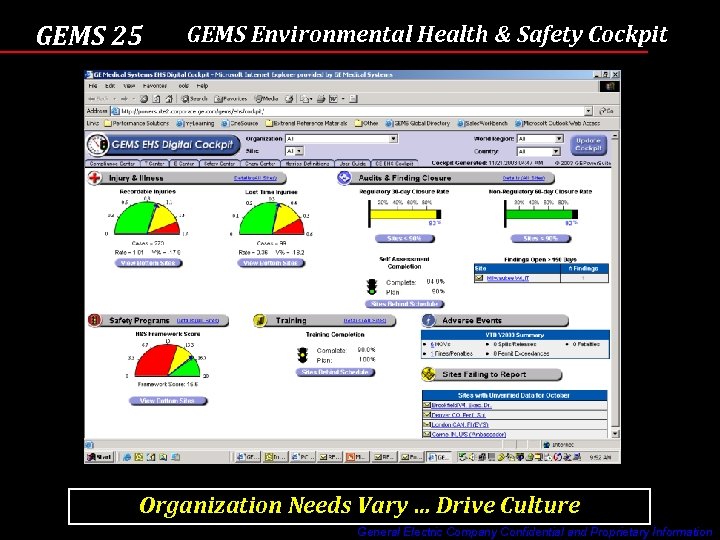Open the Help menu
720x540 pixels.
202,86
